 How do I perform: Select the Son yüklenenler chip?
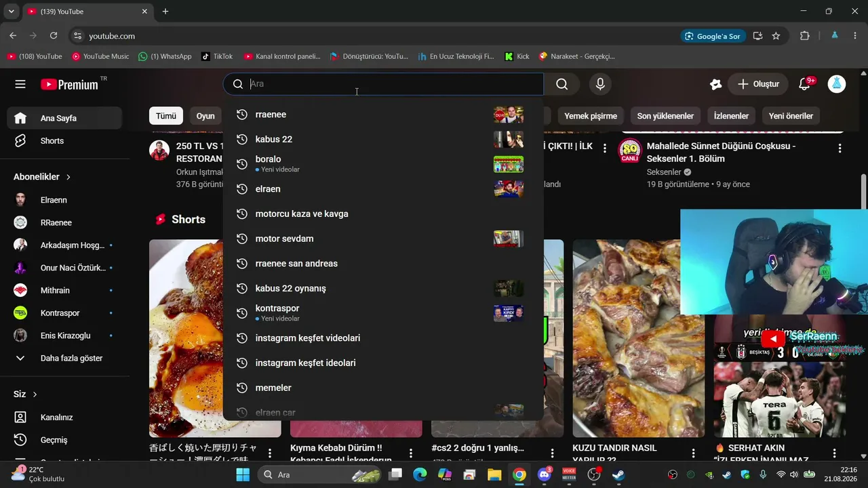665,116
